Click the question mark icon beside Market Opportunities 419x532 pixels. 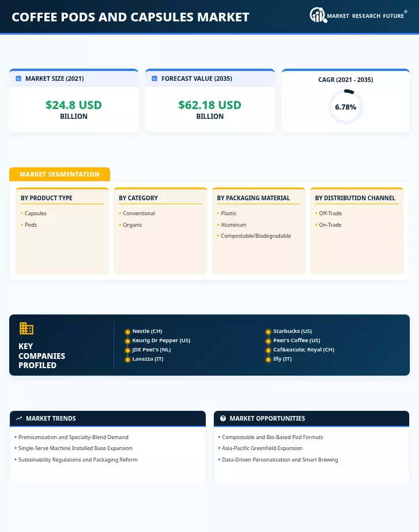tap(222, 418)
